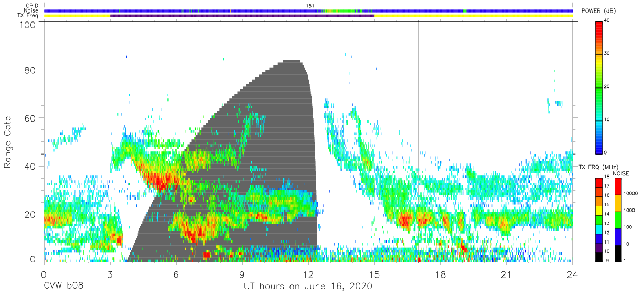Screen dimensions: 644x297
Task: Pick the red block of the NOISE legend
Action: point(618,186)
